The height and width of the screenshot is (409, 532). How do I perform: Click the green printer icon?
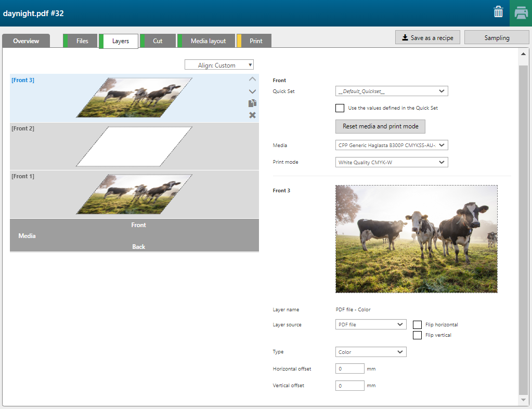(521, 13)
